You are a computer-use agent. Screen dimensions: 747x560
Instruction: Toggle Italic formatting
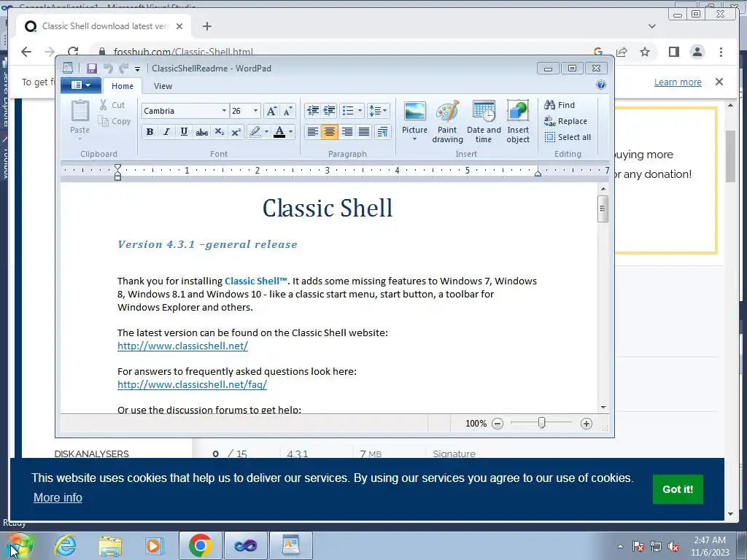[x=167, y=132]
